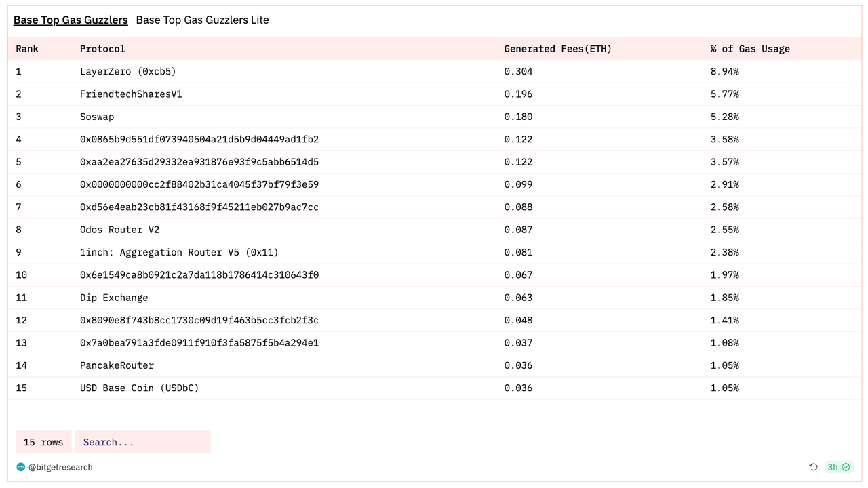Open the @bitgetresearch profile link
The width and height of the screenshot is (868, 488).
point(60,467)
